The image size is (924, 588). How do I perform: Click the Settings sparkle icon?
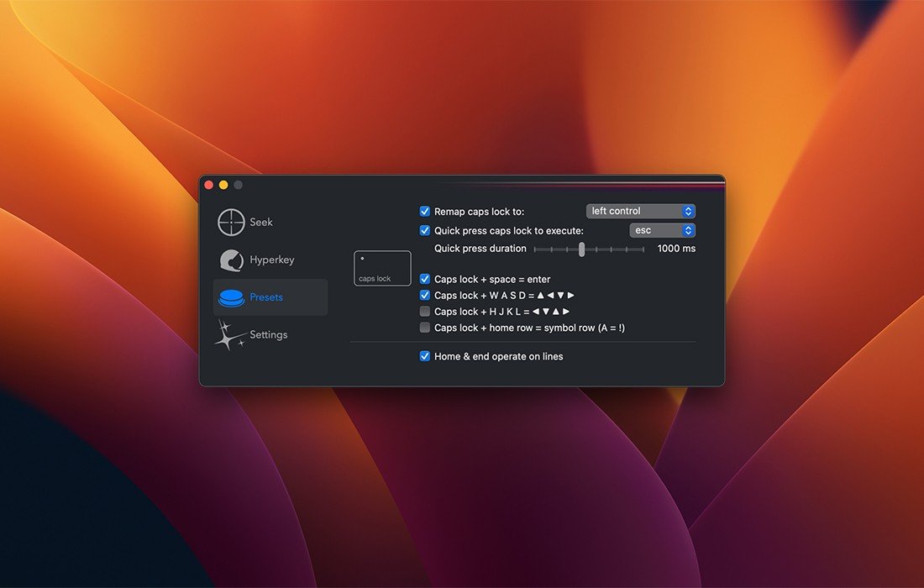(229, 335)
